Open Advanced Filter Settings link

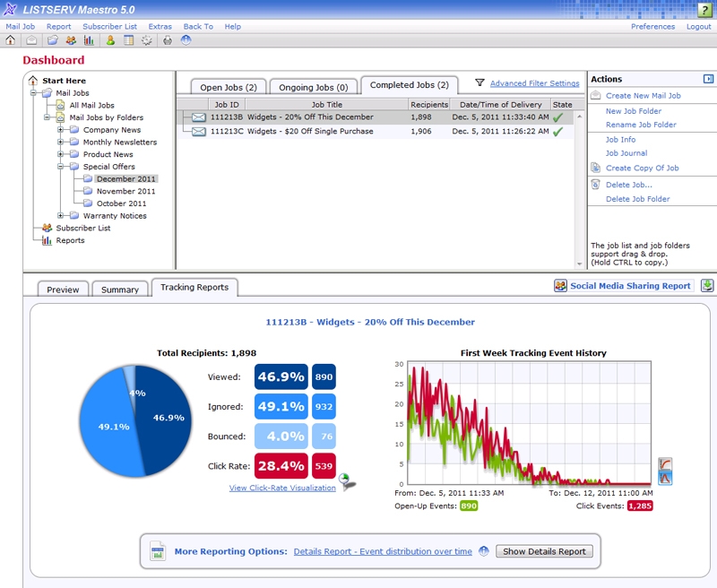coord(534,83)
